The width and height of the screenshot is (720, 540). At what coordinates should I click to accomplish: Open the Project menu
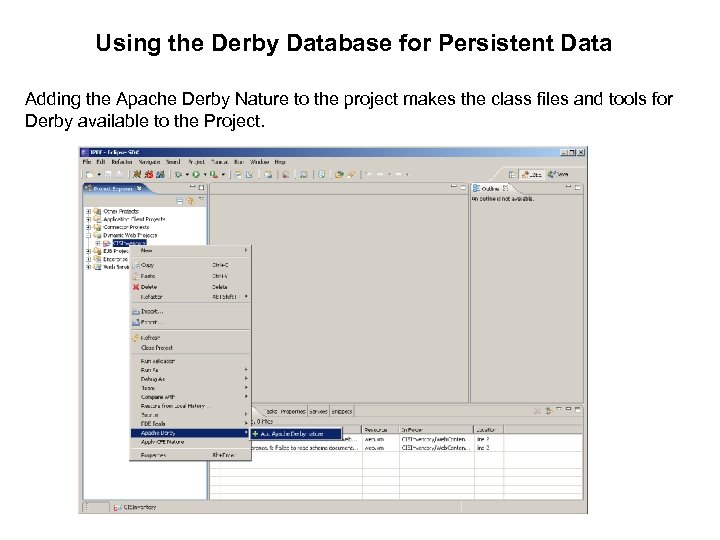(197, 162)
